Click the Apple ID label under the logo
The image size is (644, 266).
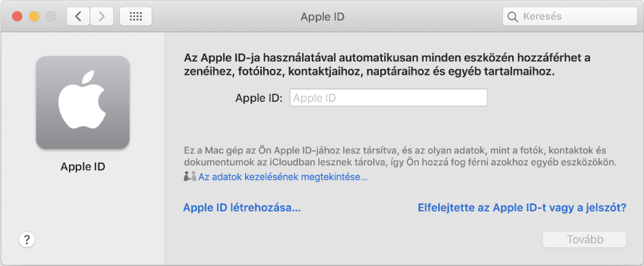tap(83, 166)
